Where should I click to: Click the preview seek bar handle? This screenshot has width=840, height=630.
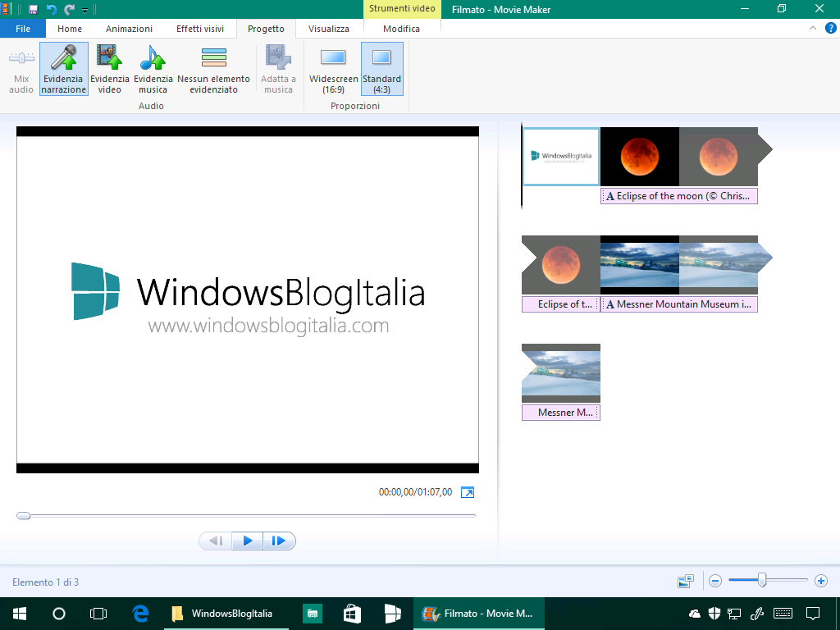click(x=24, y=515)
